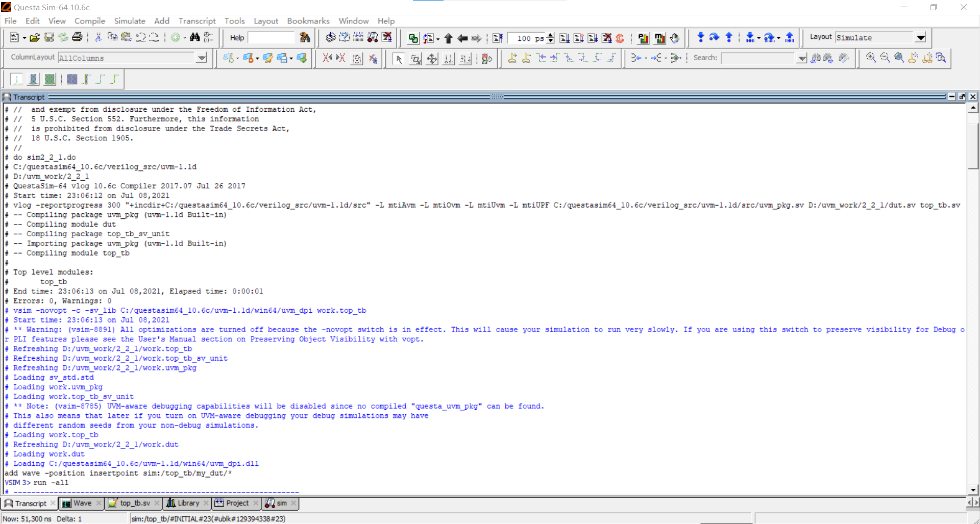Switch to the Wave tab
980x524 pixels.
click(x=81, y=504)
